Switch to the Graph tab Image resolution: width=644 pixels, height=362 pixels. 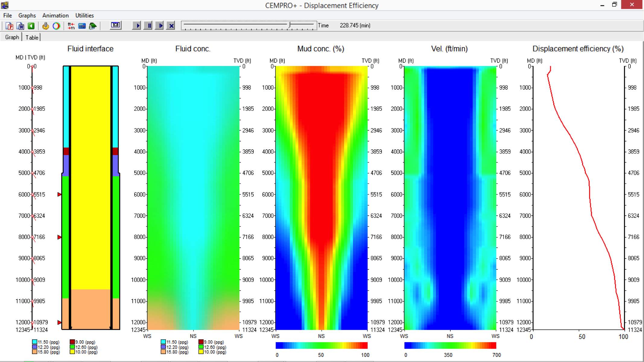(12, 37)
